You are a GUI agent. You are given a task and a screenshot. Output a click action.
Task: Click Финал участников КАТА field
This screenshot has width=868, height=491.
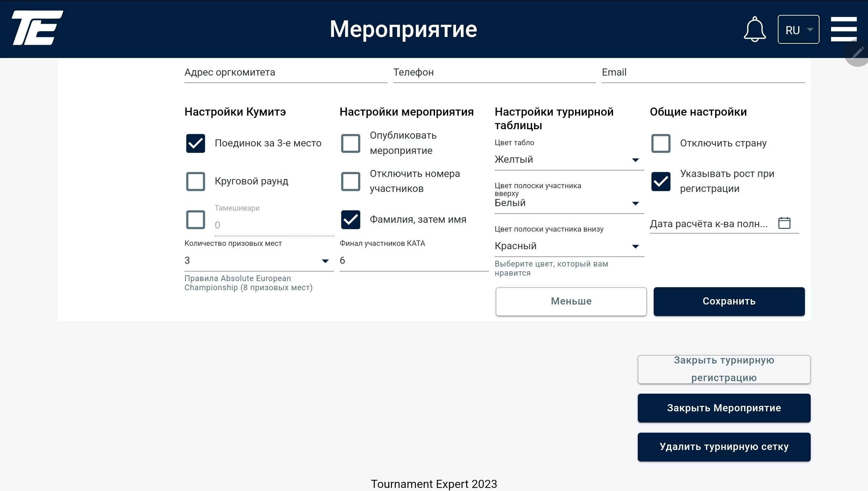point(414,261)
